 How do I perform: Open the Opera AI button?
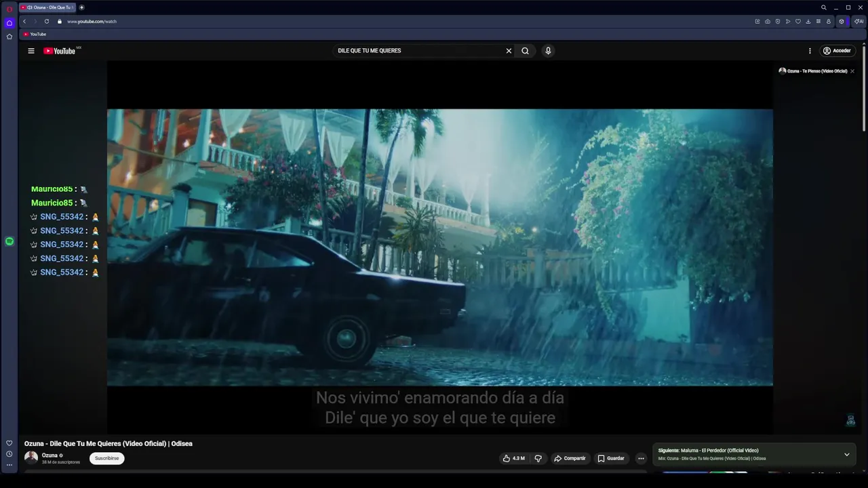coord(859,22)
